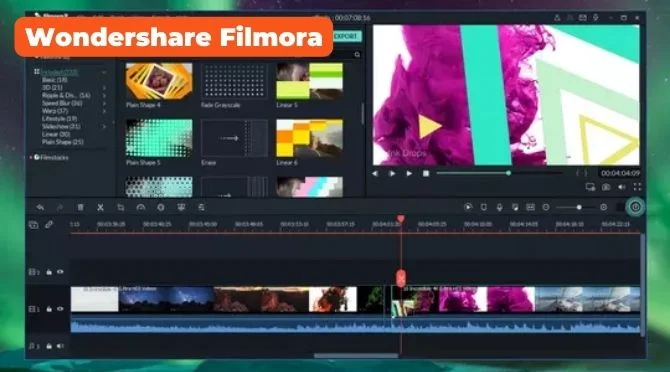Screen dimensions: 670x372
Task: Click the minus zoom-out icon in timeline toolbar
Action: [546, 207]
